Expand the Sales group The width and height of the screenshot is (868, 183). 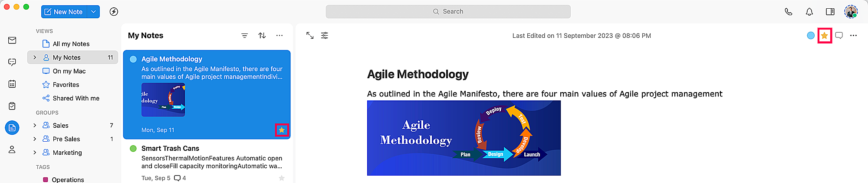pyautogui.click(x=35, y=125)
